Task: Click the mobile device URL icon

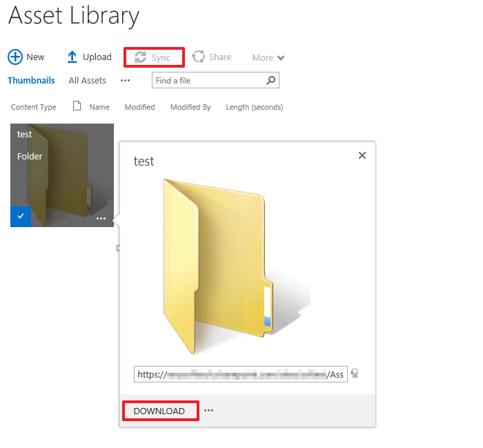Action: click(355, 373)
